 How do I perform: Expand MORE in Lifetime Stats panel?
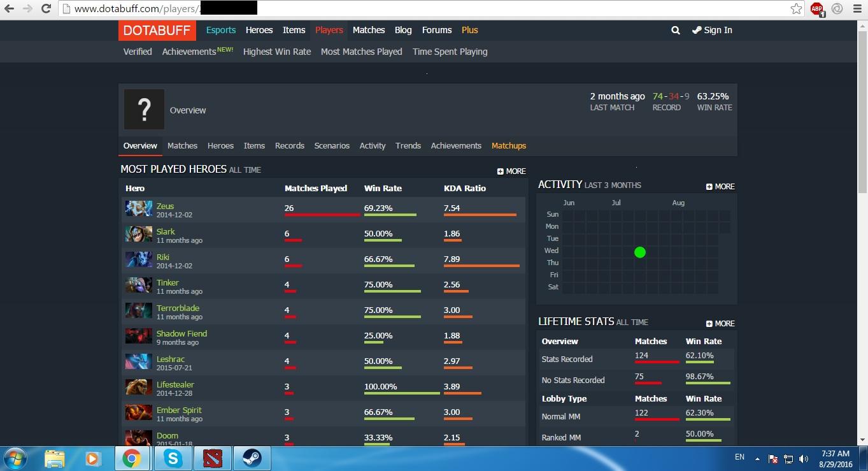(720, 324)
